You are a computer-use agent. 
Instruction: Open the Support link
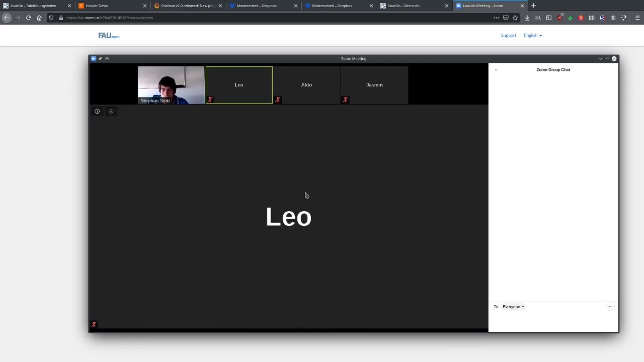508,35
